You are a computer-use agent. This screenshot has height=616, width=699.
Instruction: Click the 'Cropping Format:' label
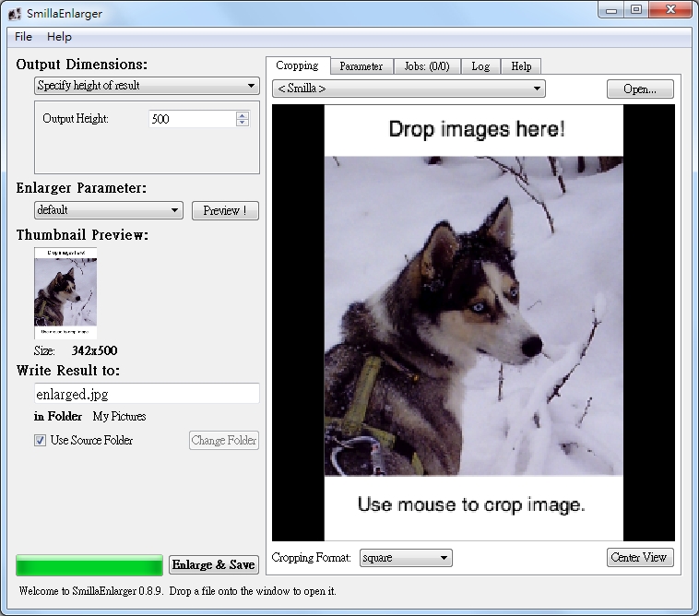point(311,558)
